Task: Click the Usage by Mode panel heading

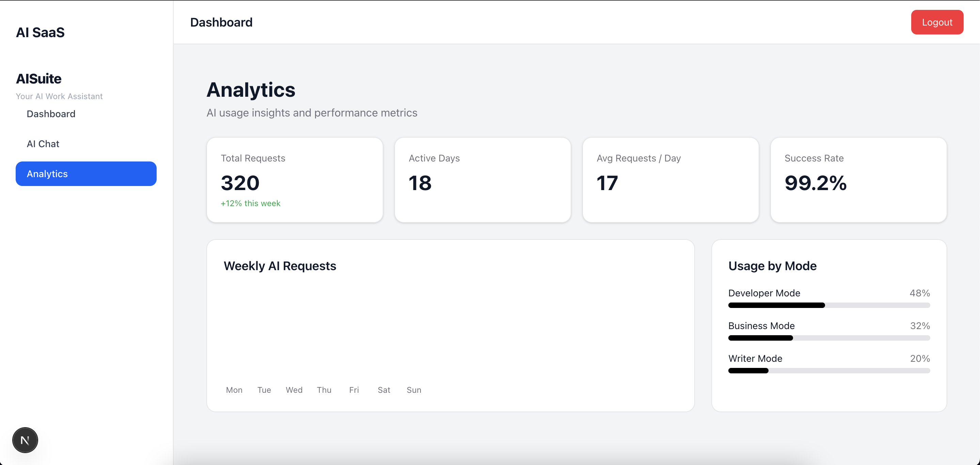Action: (772, 266)
